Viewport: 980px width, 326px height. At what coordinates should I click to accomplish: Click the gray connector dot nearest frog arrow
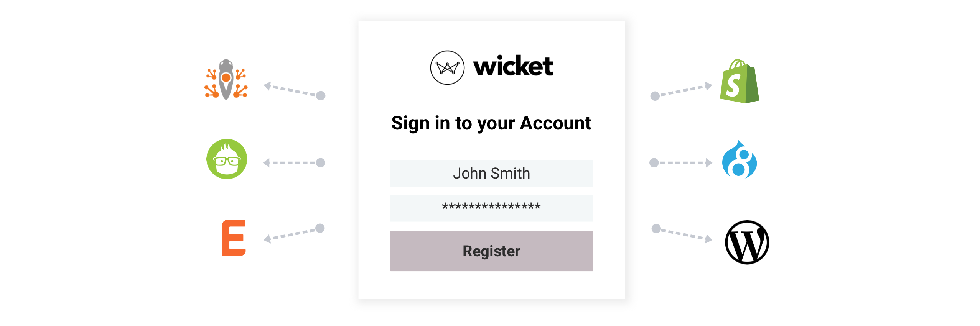tap(321, 95)
